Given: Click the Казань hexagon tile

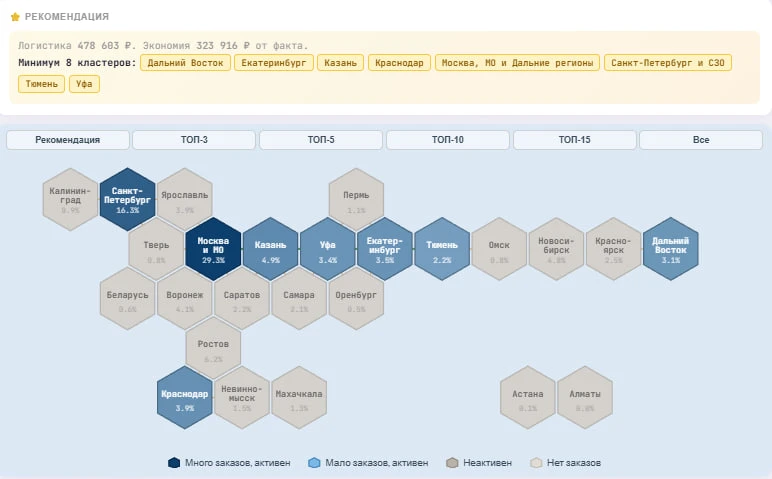Looking at the screenshot, I should pyautogui.click(x=270, y=247).
